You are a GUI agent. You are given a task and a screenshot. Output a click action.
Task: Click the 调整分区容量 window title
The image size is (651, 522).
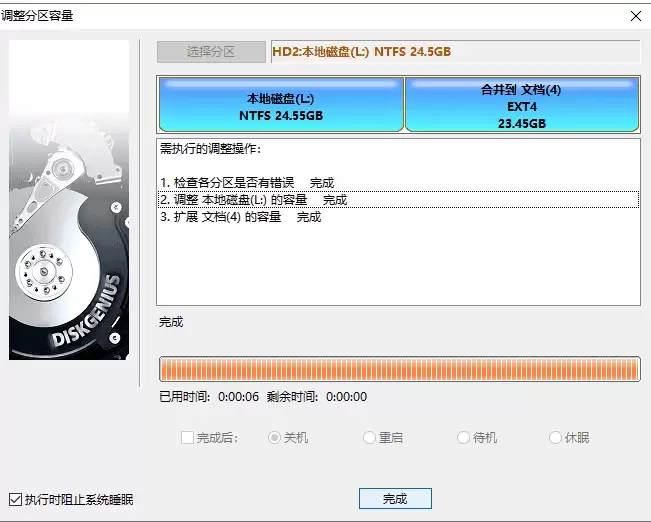(x=37, y=16)
